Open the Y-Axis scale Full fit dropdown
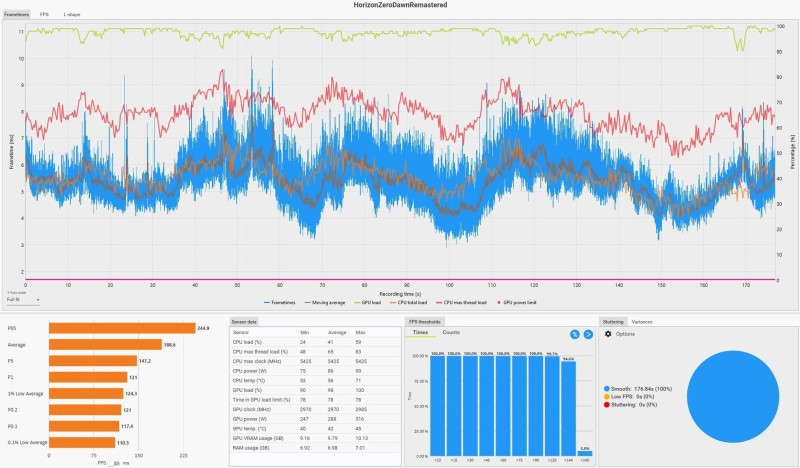Screen dimensions: 800x468 pyautogui.click(x=23, y=300)
